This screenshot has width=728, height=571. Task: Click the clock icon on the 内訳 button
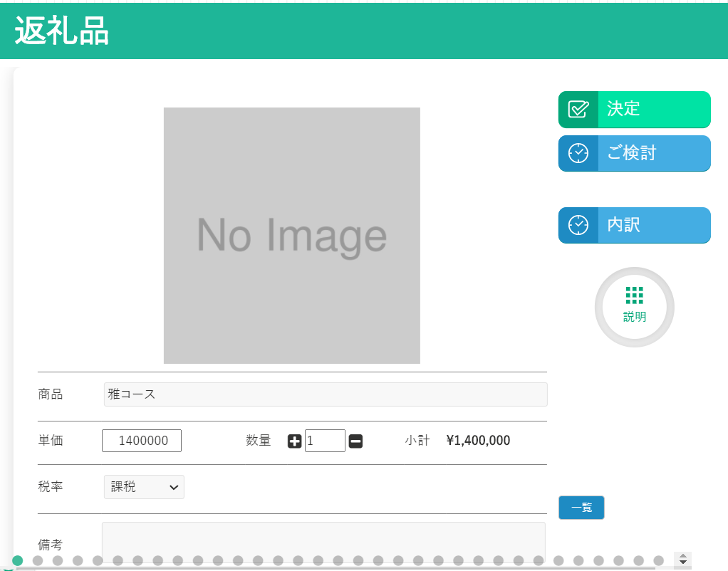tap(578, 225)
